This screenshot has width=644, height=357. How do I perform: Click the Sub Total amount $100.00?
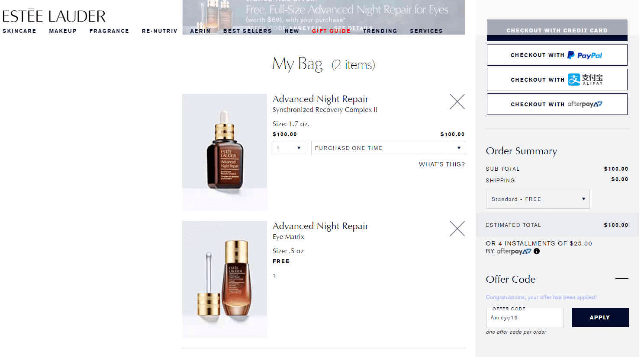point(616,169)
